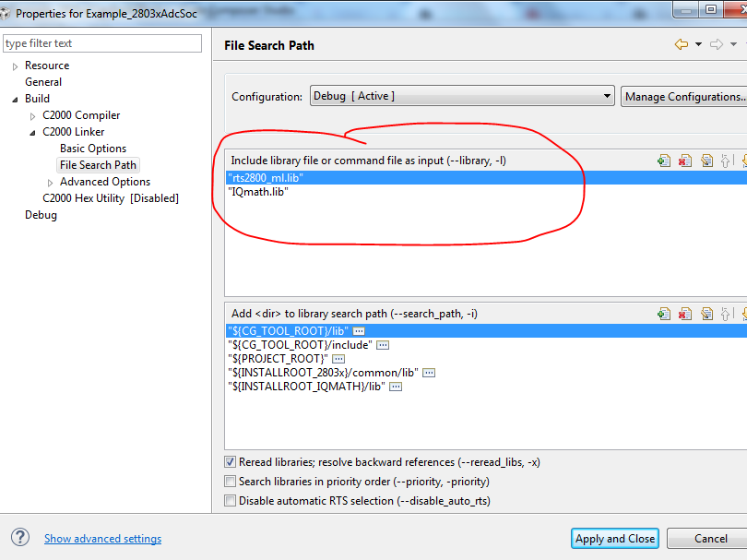The width and height of the screenshot is (747, 560).
Task: Toggle Reread libraries checkbox
Action: pos(231,462)
